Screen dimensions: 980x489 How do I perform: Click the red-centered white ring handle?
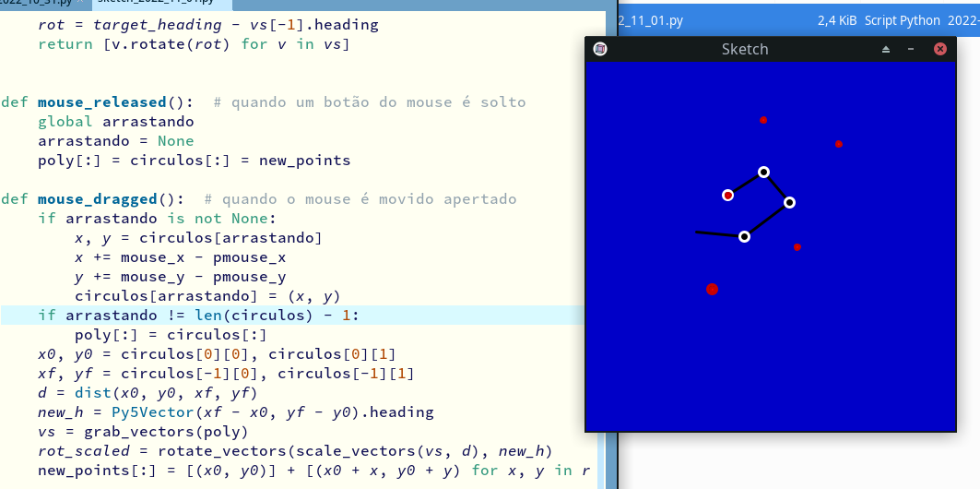728,195
